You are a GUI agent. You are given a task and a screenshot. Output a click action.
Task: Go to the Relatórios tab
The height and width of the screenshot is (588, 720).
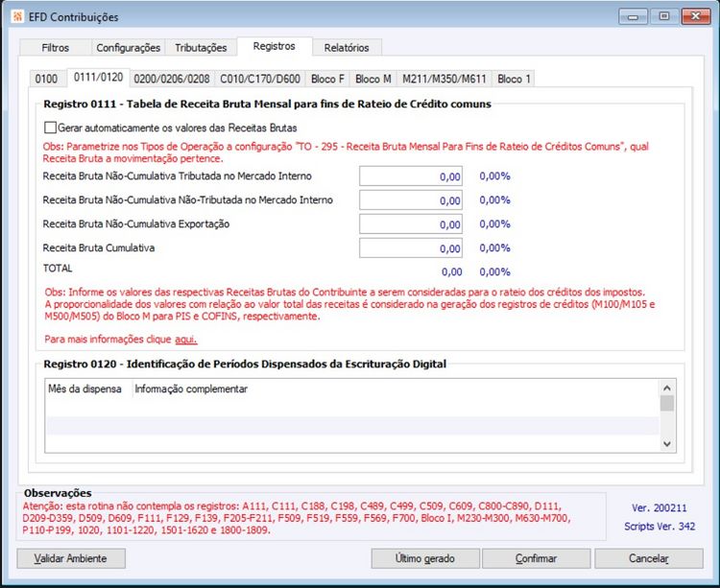[347, 48]
